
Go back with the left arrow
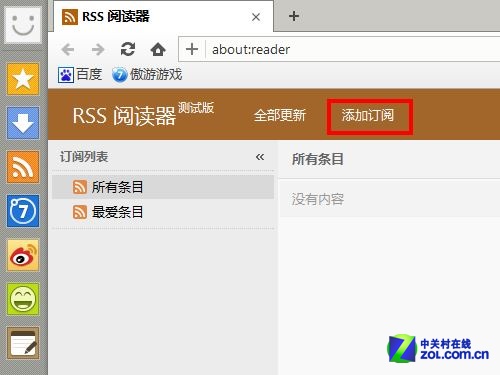pos(68,50)
